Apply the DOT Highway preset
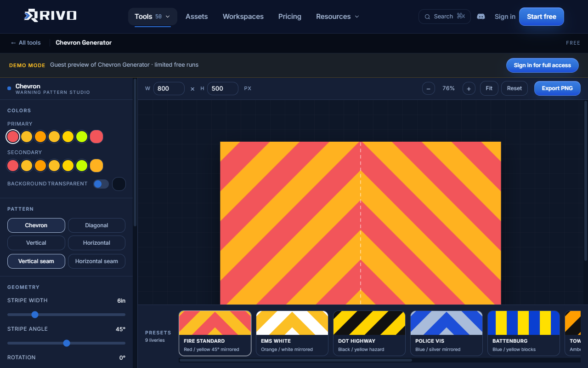 point(369,333)
